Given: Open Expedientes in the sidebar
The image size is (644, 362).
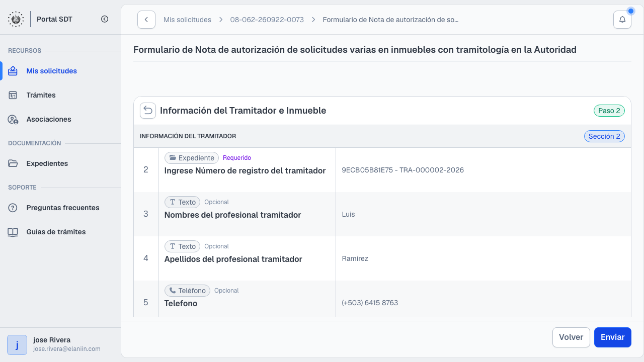Looking at the screenshot, I should (60, 163).
